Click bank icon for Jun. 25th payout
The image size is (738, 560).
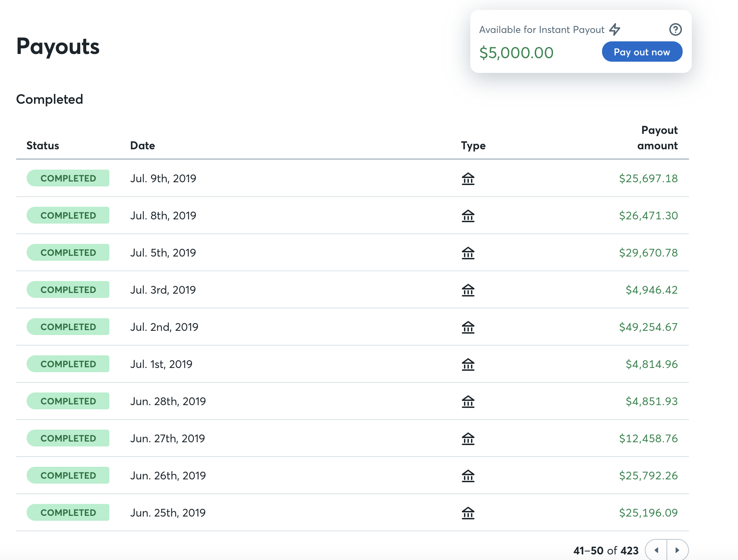tap(468, 513)
